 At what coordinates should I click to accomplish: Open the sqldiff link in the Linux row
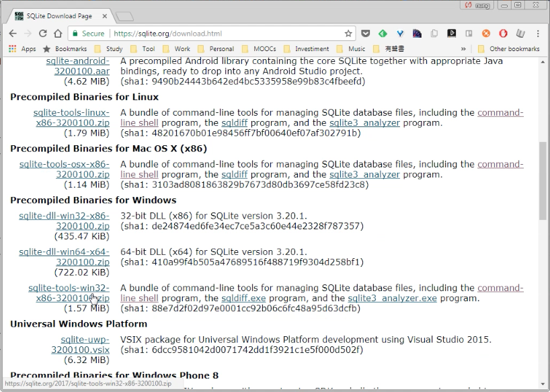[x=234, y=123]
